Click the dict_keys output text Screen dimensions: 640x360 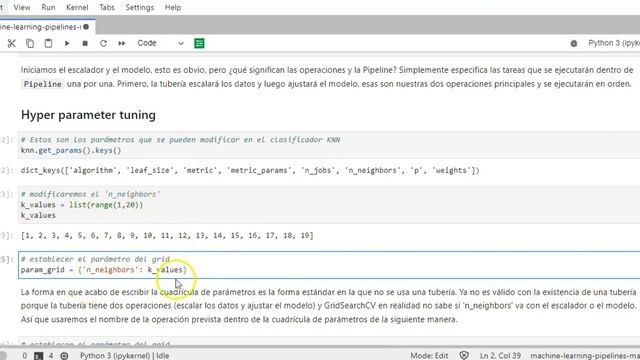tap(250, 170)
